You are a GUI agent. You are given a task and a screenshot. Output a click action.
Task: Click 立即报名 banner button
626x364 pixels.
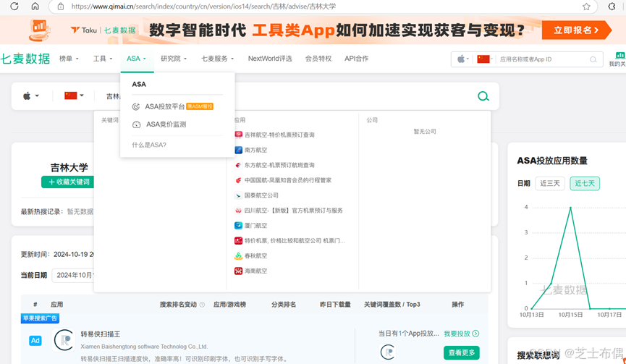tap(575, 30)
